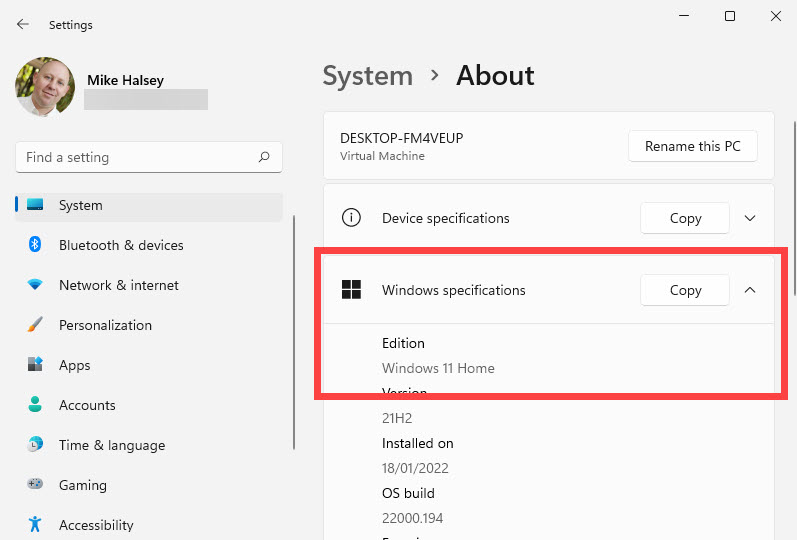797x540 pixels.
Task: Copy the Device specifications
Action: pos(685,218)
